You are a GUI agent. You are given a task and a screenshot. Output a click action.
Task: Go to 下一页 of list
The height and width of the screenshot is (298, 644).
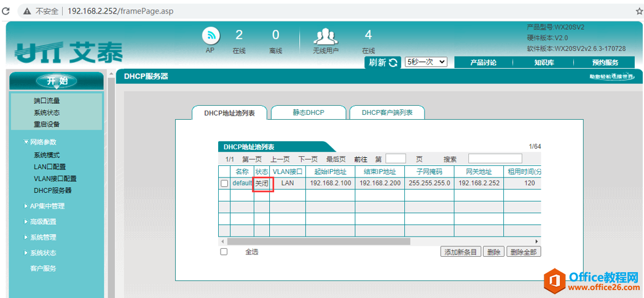point(308,159)
